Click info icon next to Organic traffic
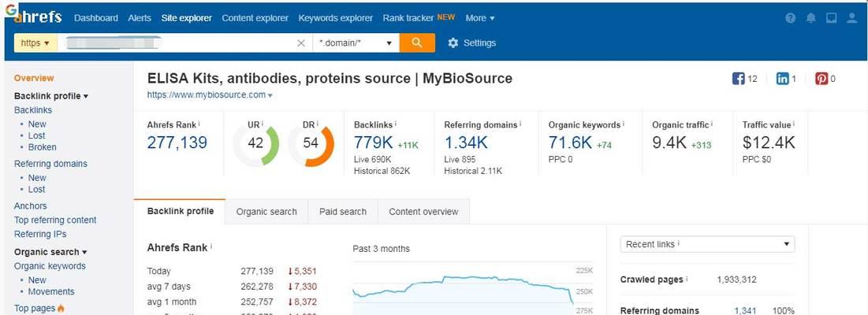This screenshot has width=868, height=315. tap(712, 125)
